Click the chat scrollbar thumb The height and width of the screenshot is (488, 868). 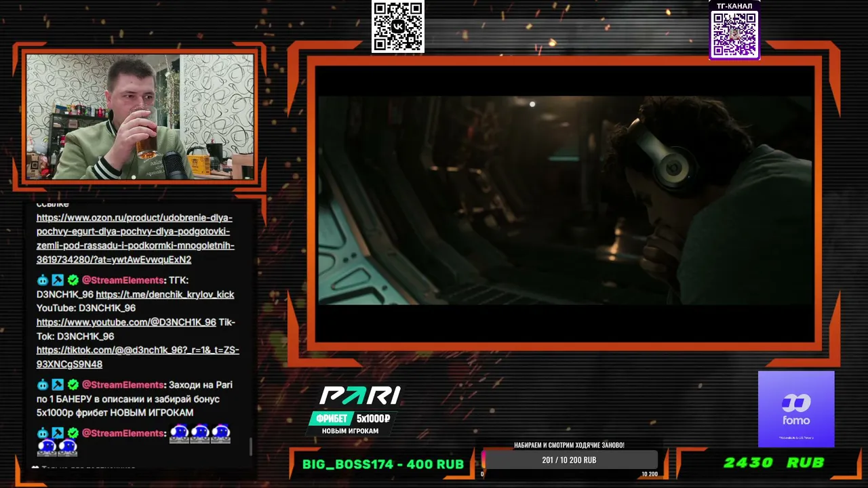pos(252,446)
